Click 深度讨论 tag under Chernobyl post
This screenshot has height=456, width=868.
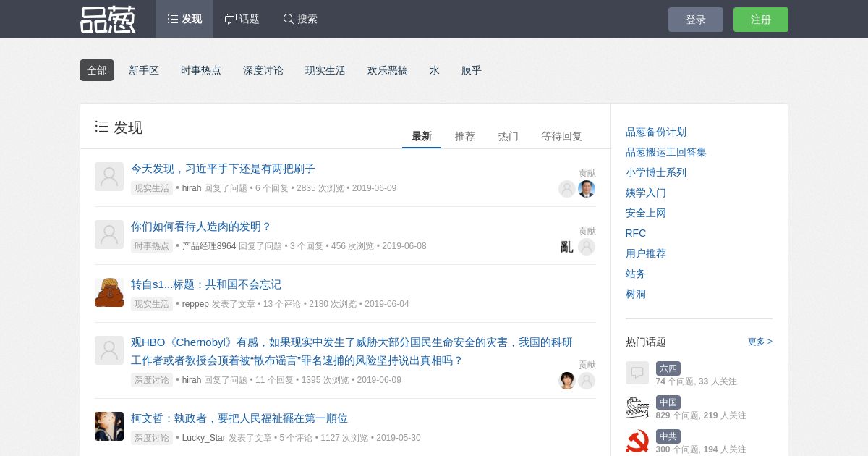[x=152, y=380]
